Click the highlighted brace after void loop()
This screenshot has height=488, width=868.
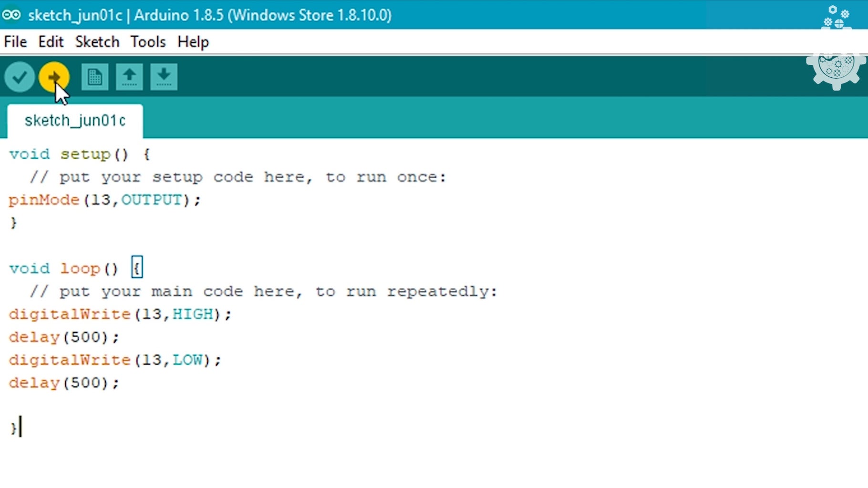[x=137, y=267]
